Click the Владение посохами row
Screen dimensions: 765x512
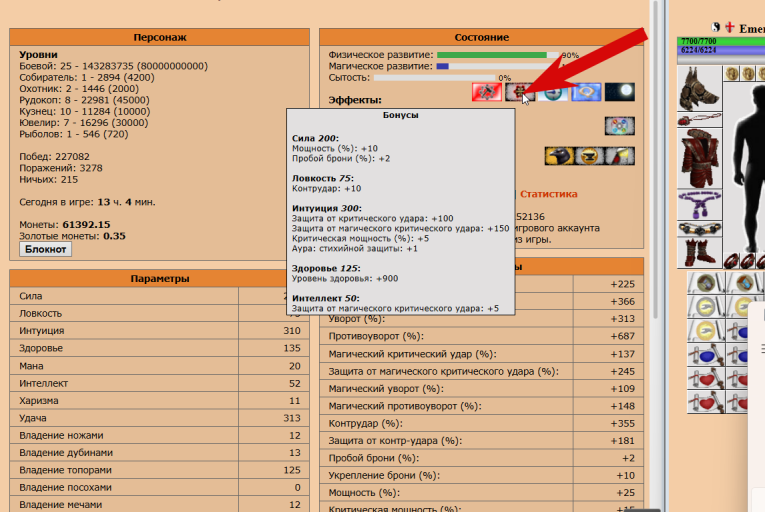[x=160, y=488]
